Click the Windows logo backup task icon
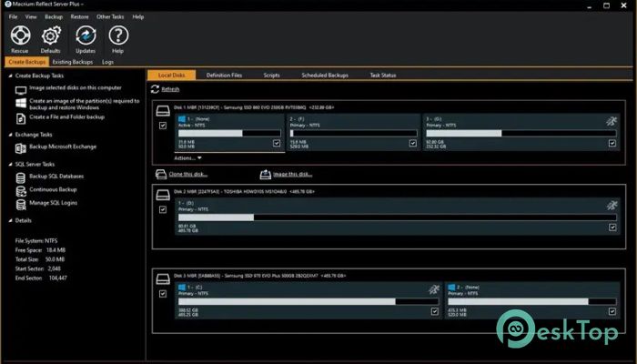 point(21,103)
